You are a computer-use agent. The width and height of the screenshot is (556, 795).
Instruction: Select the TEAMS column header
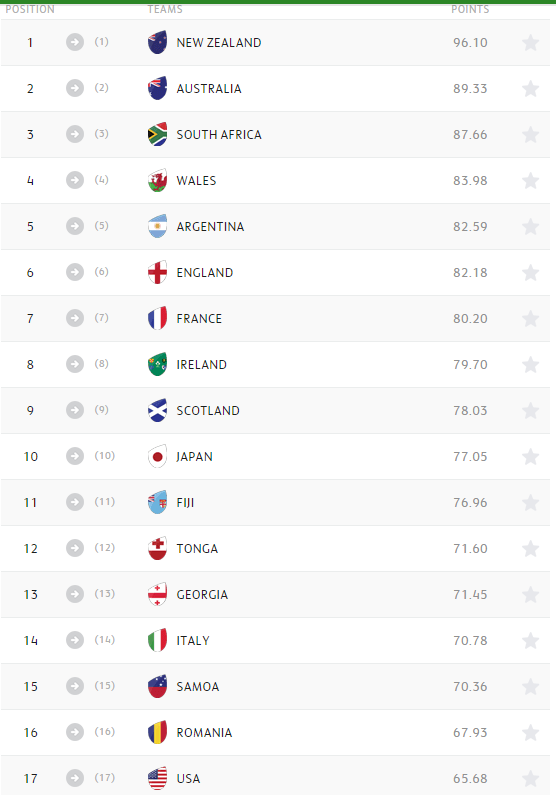click(165, 9)
